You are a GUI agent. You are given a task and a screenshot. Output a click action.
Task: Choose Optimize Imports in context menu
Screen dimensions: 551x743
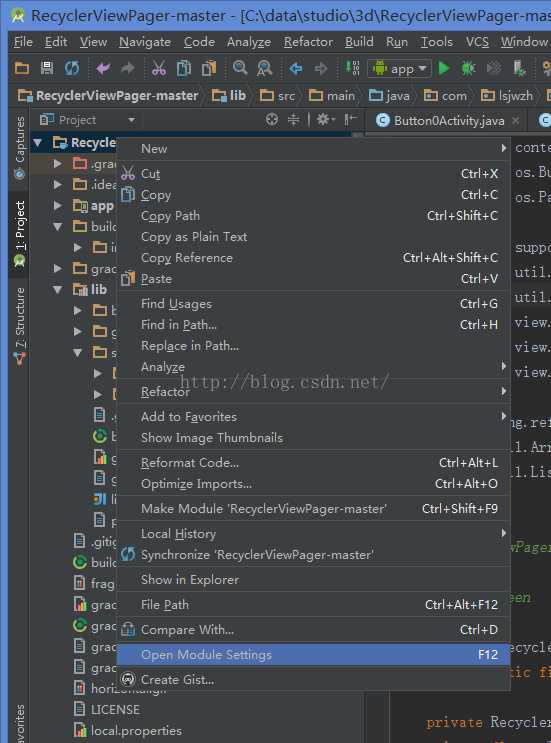click(x=313, y=484)
